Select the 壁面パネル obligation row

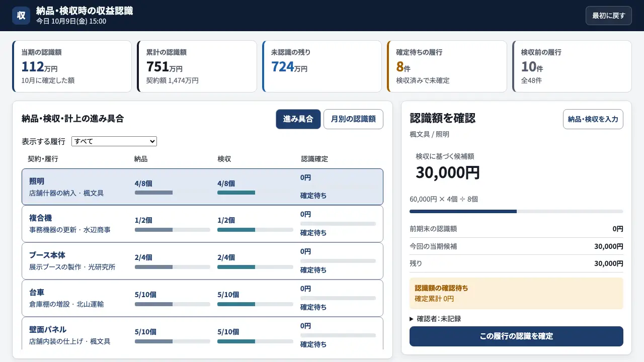[202, 333]
